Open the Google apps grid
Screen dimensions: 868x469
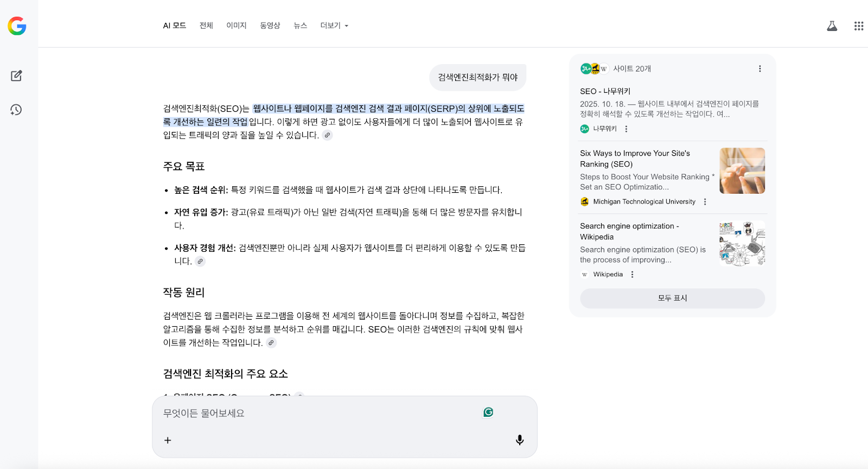pyautogui.click(x=858, y=26)
